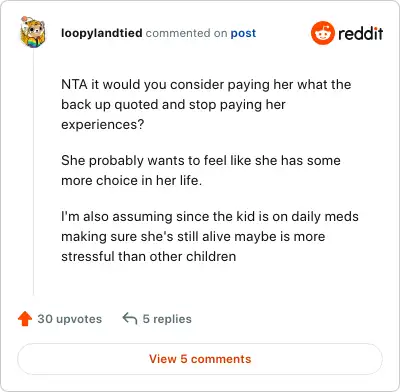The height and width of the screenshot is (392, 400).
Task: Click the 'commented on' text in the header
Action: [186, 33]
